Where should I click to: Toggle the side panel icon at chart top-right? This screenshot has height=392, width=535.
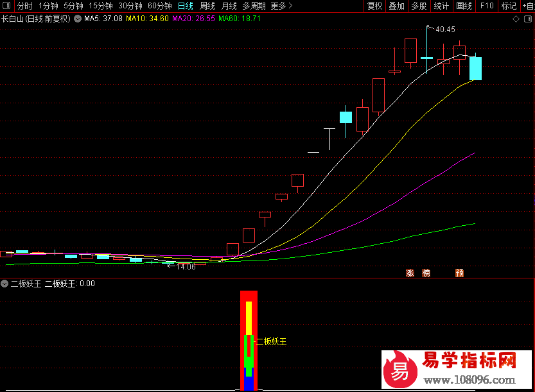(x=528, y=19)
